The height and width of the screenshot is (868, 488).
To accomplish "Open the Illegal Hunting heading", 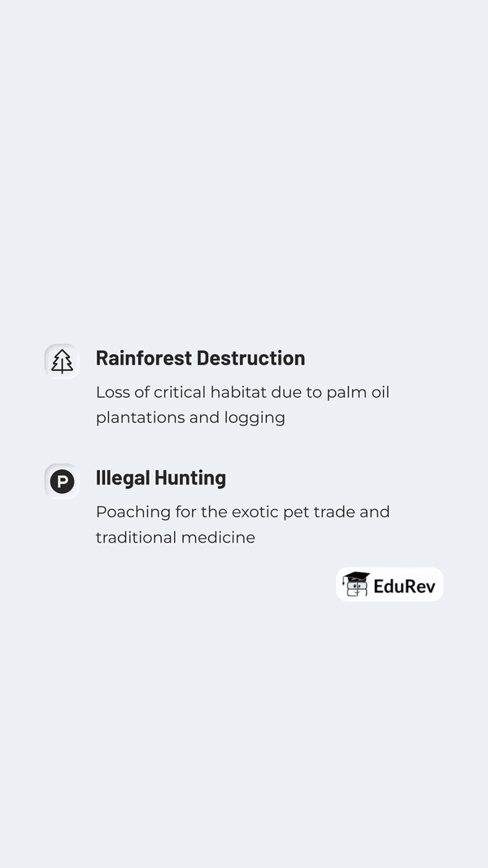I will tap(161, 478).
